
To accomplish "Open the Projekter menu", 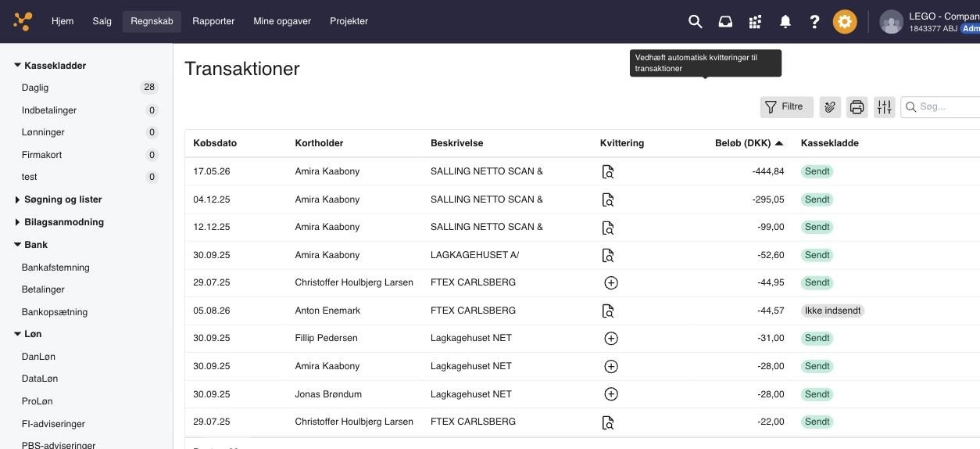I will [349, 21].
